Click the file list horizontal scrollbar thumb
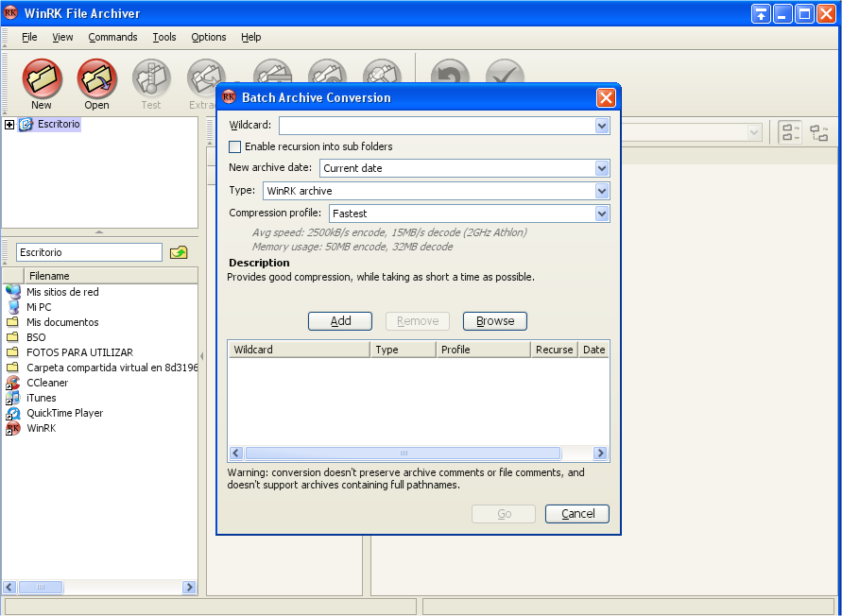The image size is (842, 616). click(41, 587)
